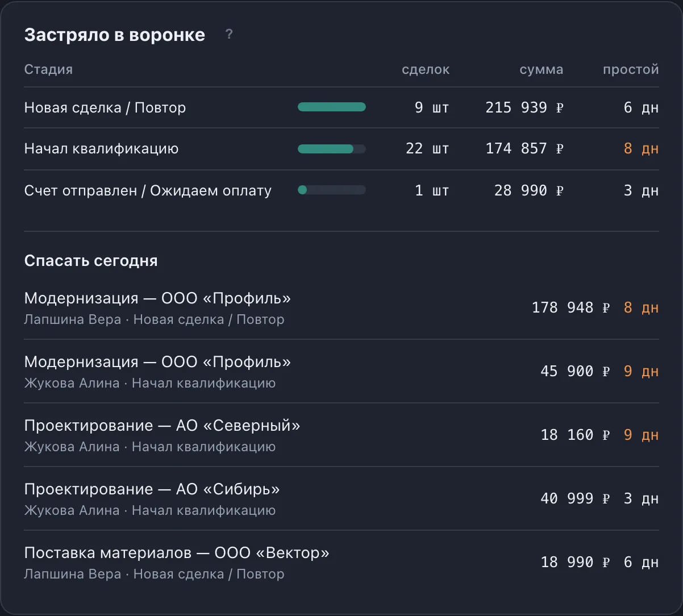The image size is (683, 616).
Task: Click the orange '8 дн' in stage table
Action: click(641, 149)
